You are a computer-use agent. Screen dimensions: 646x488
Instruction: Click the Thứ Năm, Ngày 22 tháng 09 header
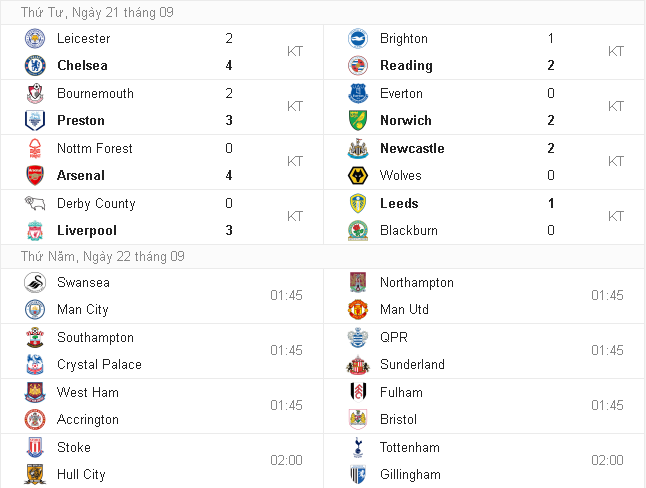103,256
